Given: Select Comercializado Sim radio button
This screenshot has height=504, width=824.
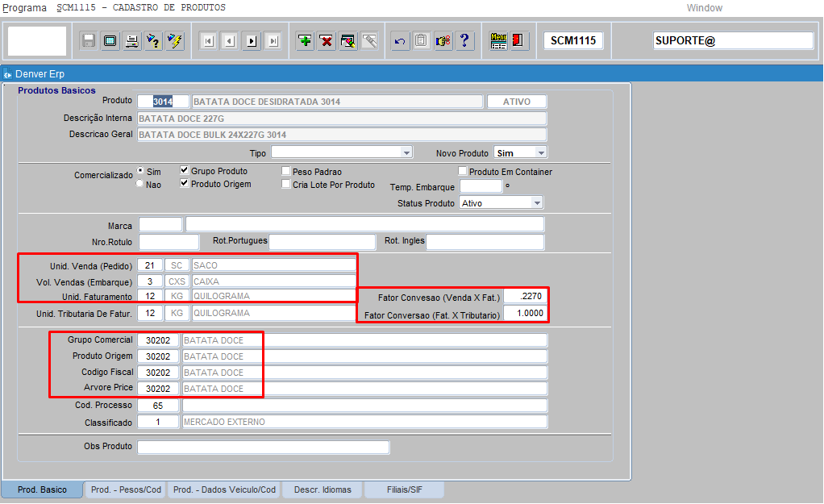Looking at the screenshot, I should (140, 170).
